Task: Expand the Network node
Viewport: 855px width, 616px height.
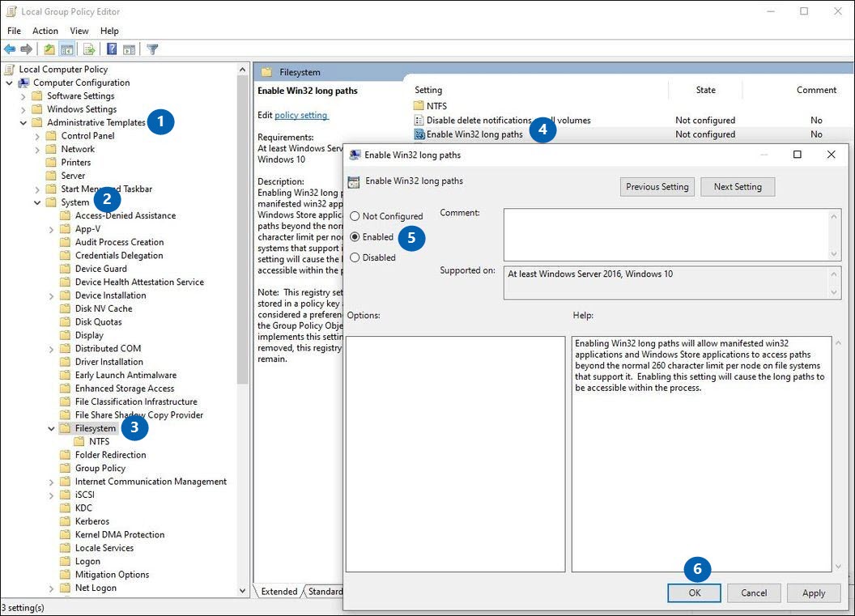Action: click(37, 150)
